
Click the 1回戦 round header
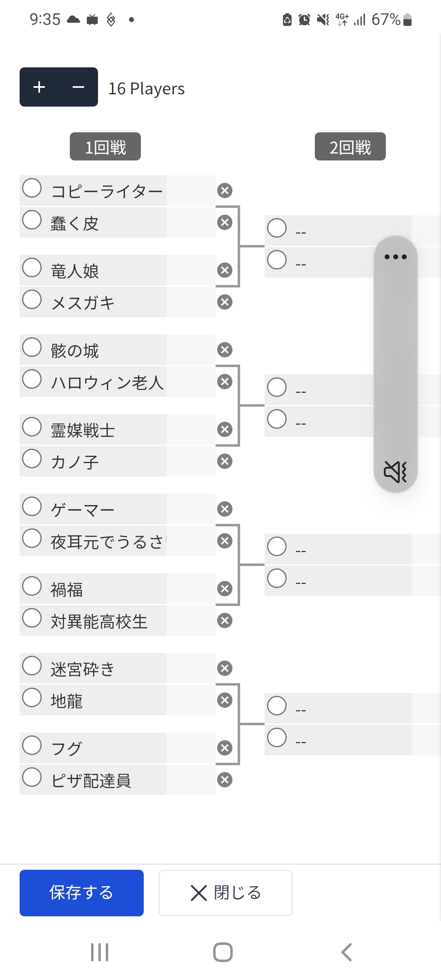[x=105, y=147]
